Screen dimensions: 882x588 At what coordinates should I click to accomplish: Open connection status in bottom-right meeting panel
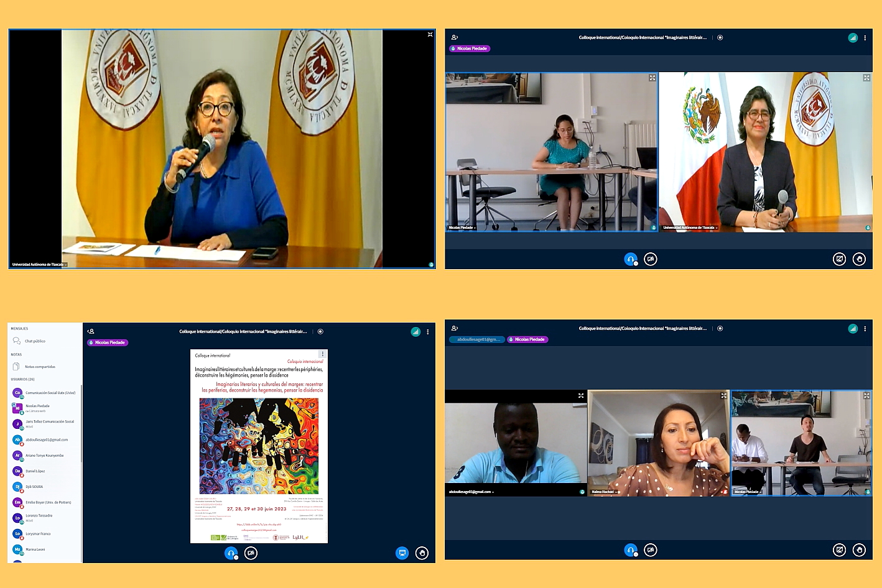[853, 329]
